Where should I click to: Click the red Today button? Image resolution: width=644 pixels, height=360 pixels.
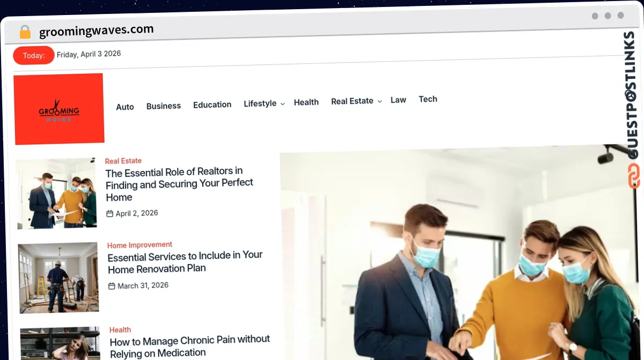pyautogui.click(x=34, y=55)
